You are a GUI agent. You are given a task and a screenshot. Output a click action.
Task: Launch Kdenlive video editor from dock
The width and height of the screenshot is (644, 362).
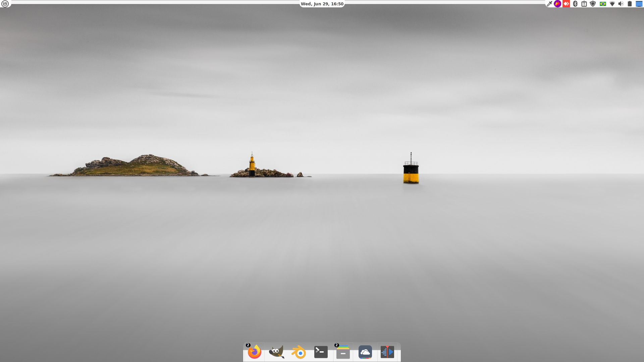click(387, 352)
